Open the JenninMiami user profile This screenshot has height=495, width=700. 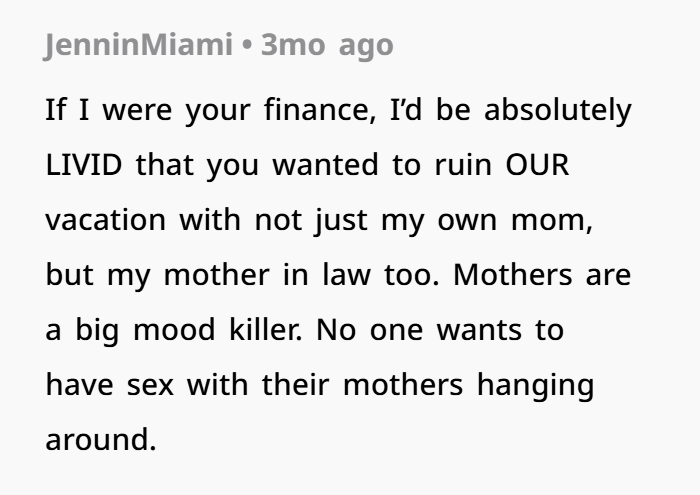point(138,45)
